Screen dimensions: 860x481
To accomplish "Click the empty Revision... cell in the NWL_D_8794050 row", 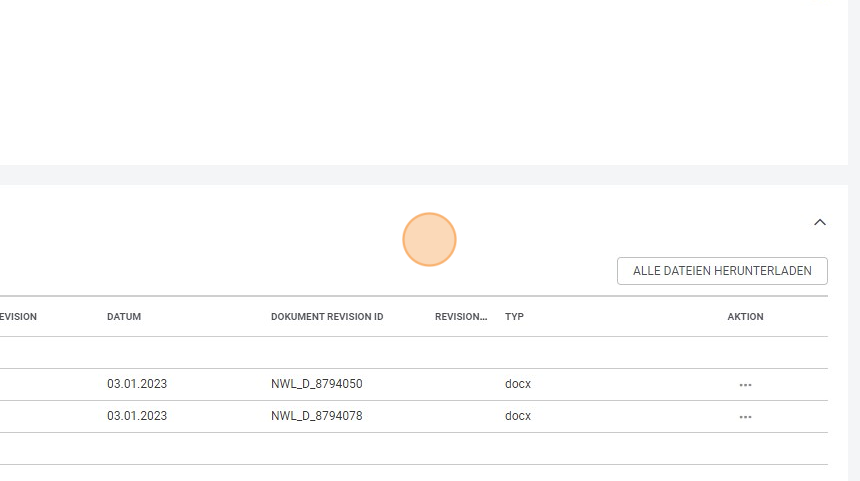I will (465, 384).
